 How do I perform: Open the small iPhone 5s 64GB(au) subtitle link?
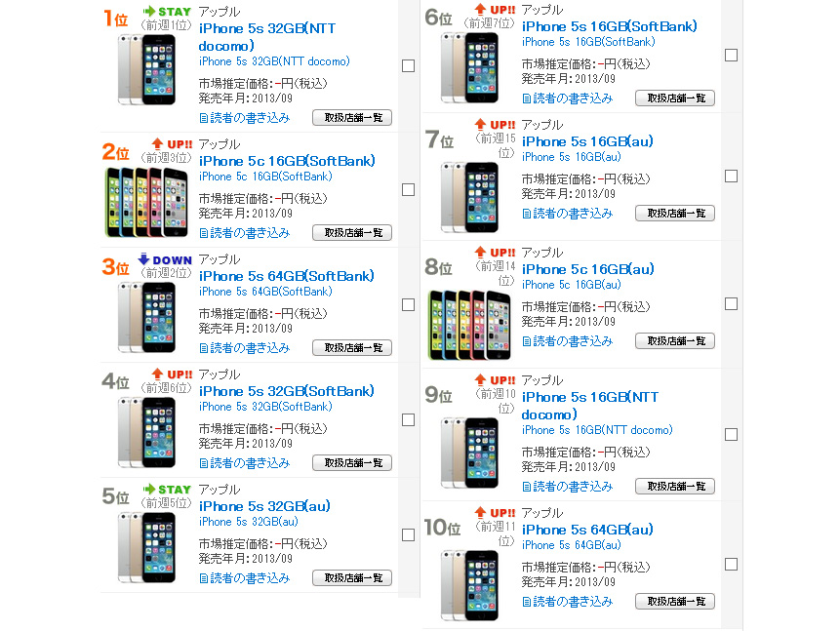tap(571, 545)
